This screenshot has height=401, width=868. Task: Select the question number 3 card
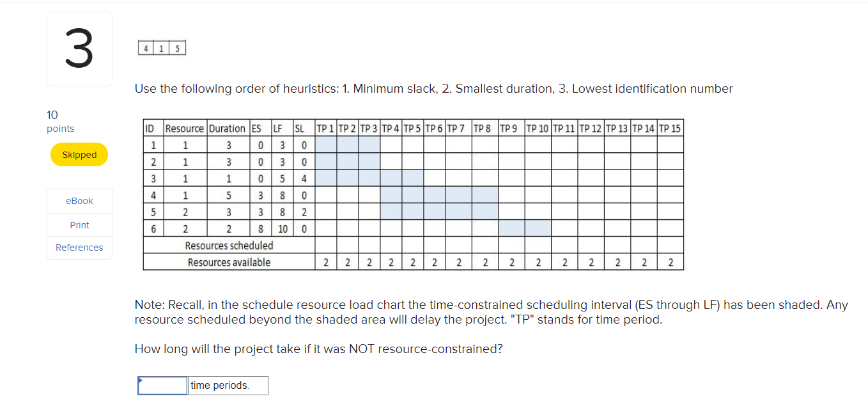(79, 49)
